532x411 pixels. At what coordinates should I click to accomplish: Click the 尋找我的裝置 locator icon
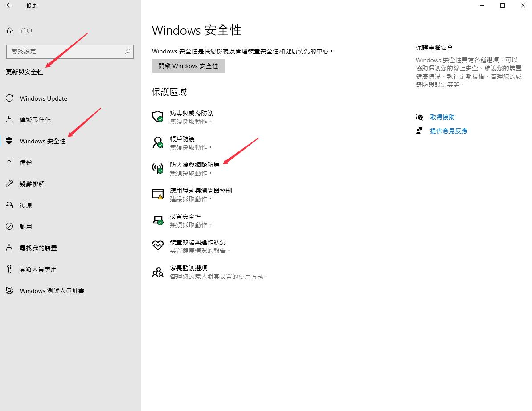tap(9, 248)
